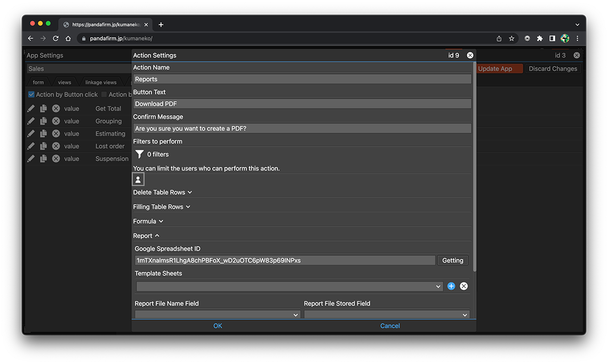Click the user permission icon
This screenshot has height=364, width=608.
click(138, 180)
